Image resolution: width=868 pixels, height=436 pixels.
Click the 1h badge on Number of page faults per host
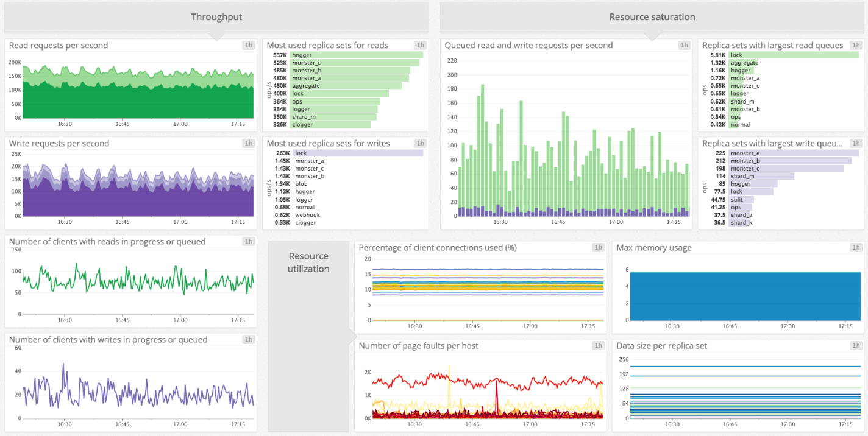tap(597, 345)
